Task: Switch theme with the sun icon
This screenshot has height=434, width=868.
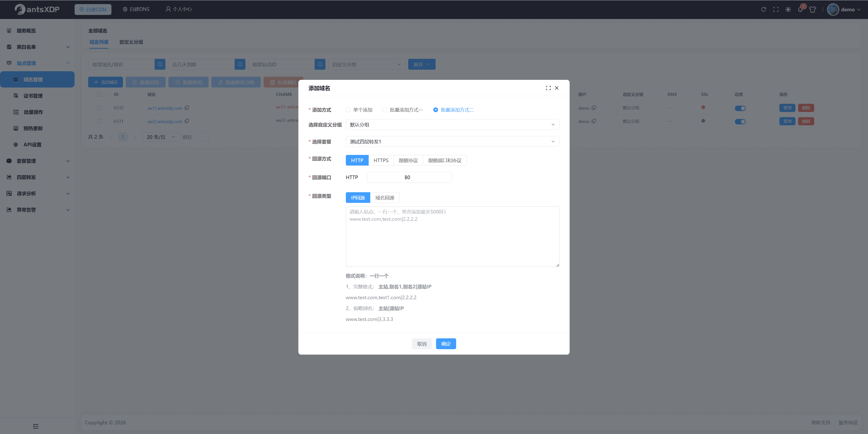Action: point(788,9)
